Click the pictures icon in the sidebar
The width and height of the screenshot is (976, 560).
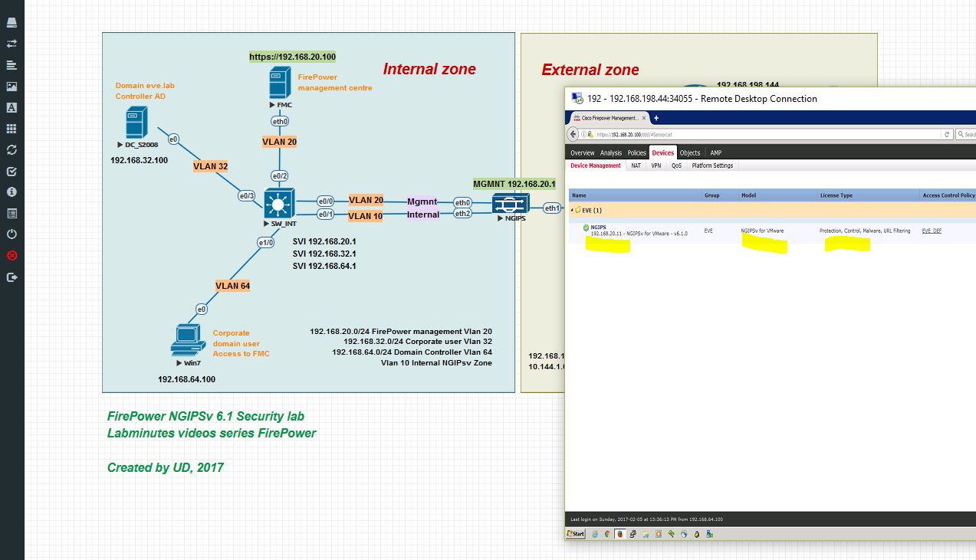(x=12, y=87)
